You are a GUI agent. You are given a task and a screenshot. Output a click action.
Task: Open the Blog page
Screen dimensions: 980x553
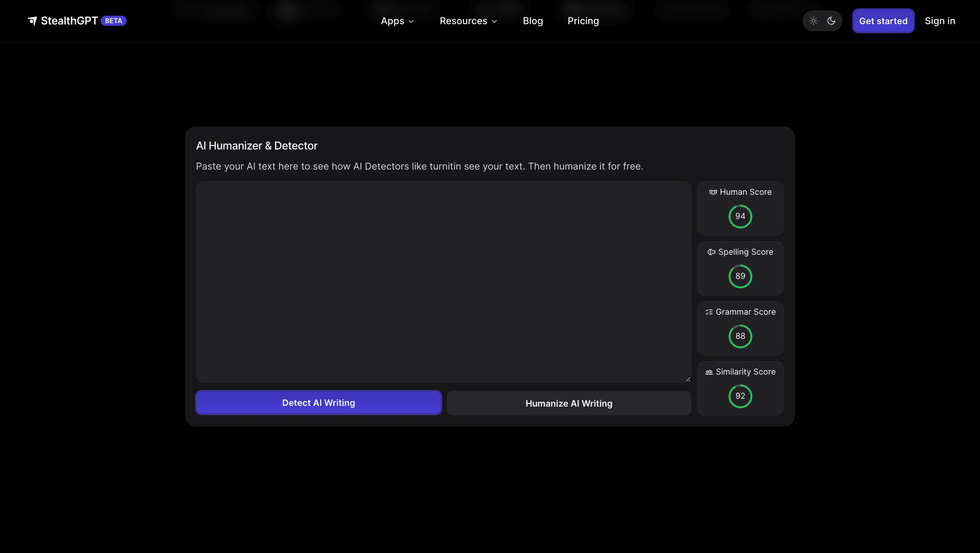[x=533, y=21]
